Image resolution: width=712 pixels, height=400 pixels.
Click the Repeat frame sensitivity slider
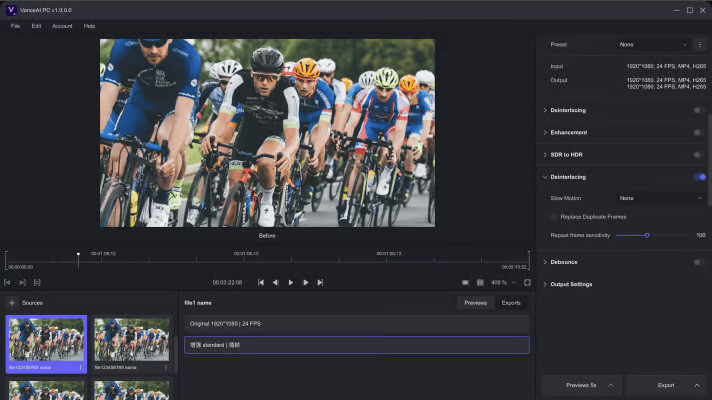click(647, 235)
